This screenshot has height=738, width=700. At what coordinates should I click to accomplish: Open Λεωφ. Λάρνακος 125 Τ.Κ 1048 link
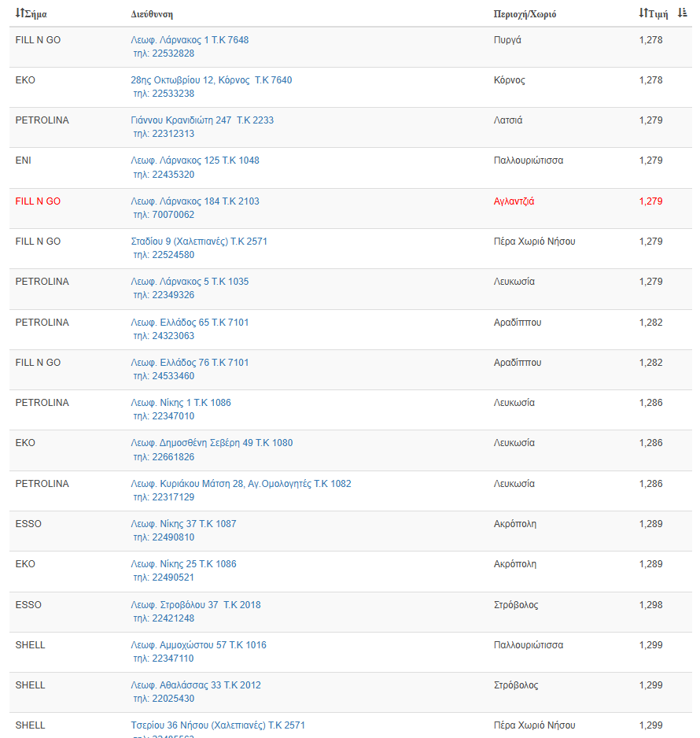pyautogui.click(x=195, y=161)
